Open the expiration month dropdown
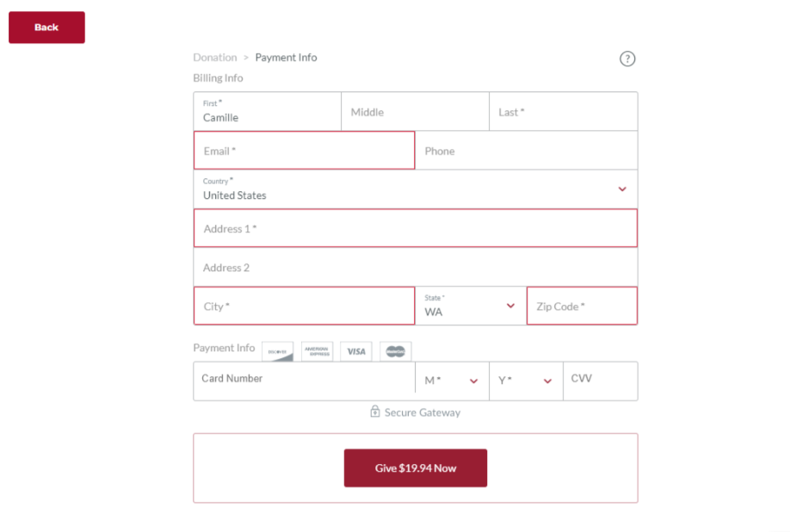This screenshot has width=790, height=532. [x=452, y=380]
